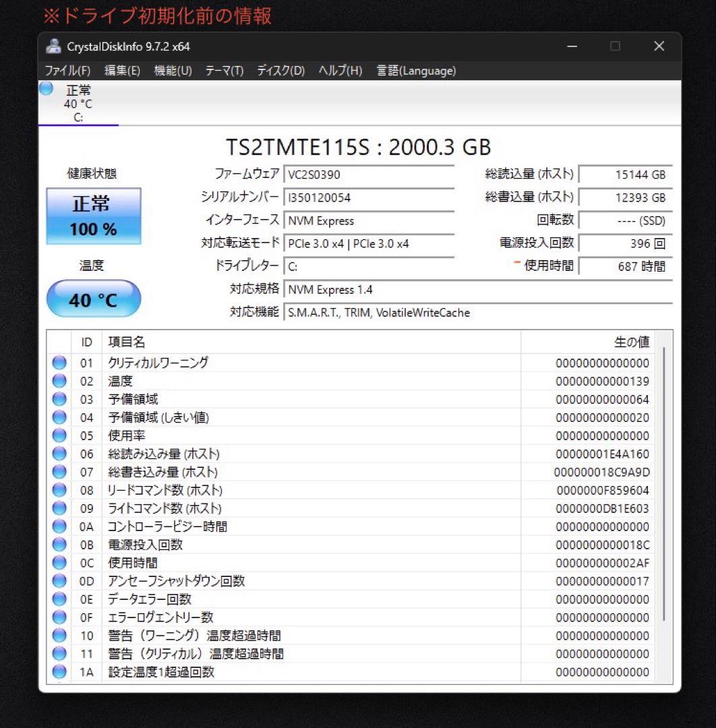Click status orb of row 11 警告 (クリティカル) 温度超過時間
The image size is (716, 728).
(x=59, y=653)
